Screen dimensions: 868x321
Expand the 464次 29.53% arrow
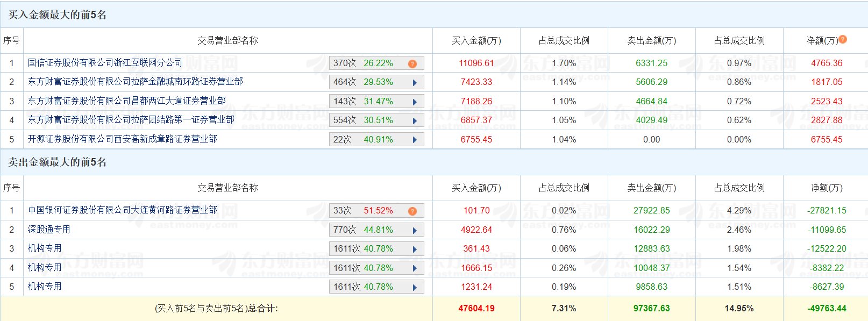[x=415, y=83]
